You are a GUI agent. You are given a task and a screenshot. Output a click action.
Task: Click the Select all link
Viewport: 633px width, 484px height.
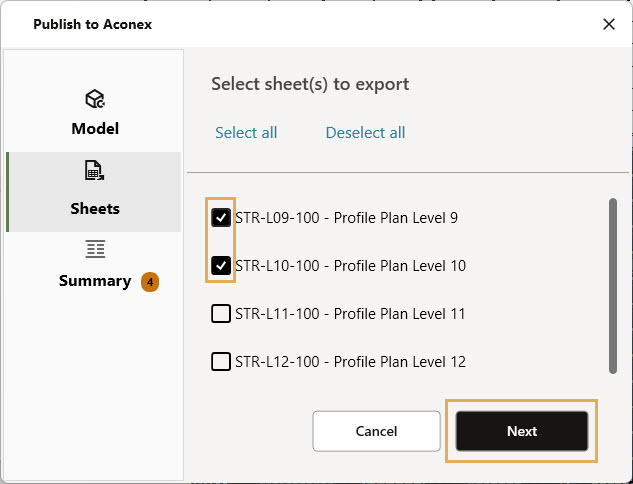point(246,133)
